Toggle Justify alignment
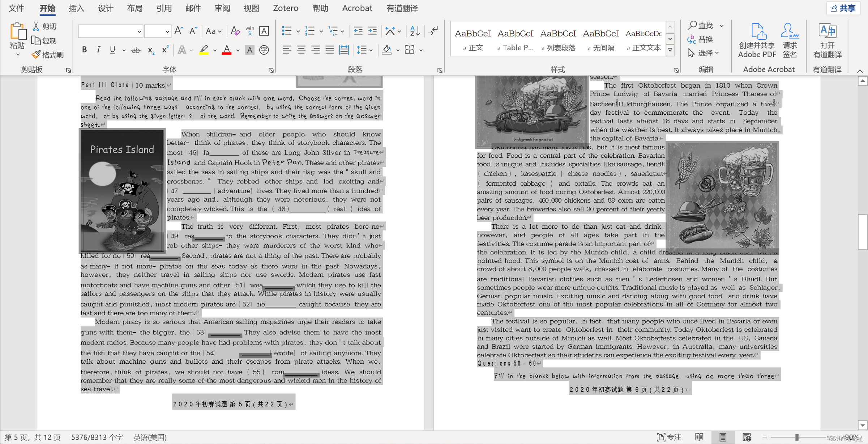The height and width of the screenshot is (444, 868). point(330,50)
